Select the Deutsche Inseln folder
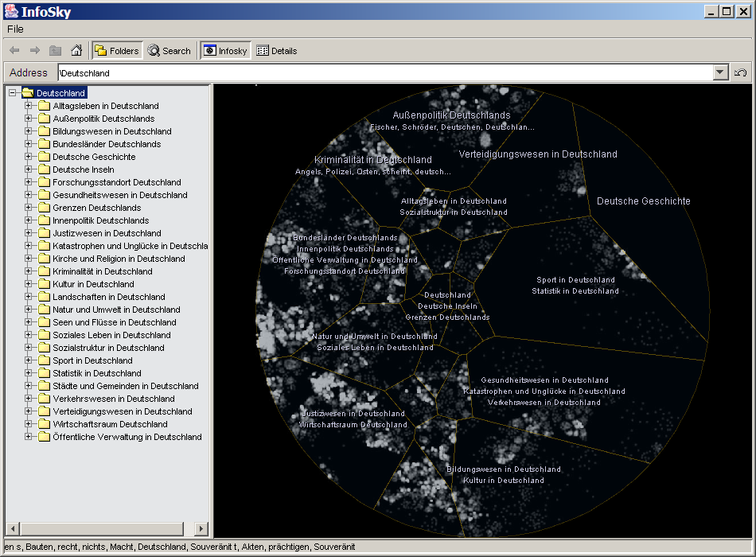 pyautogui.click(x=85, y=169)
